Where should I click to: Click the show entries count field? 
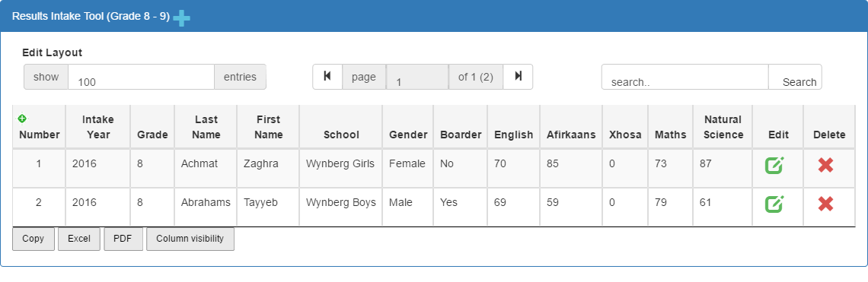click(x=141, y=77)
